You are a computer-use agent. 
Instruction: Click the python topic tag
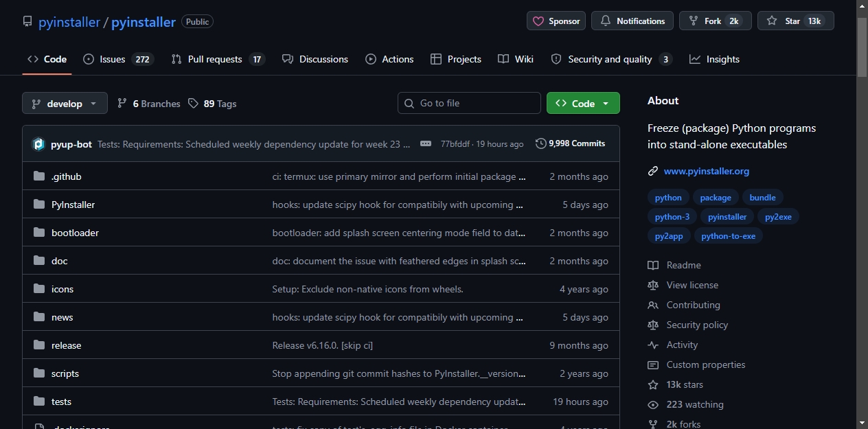click(668, 198)
